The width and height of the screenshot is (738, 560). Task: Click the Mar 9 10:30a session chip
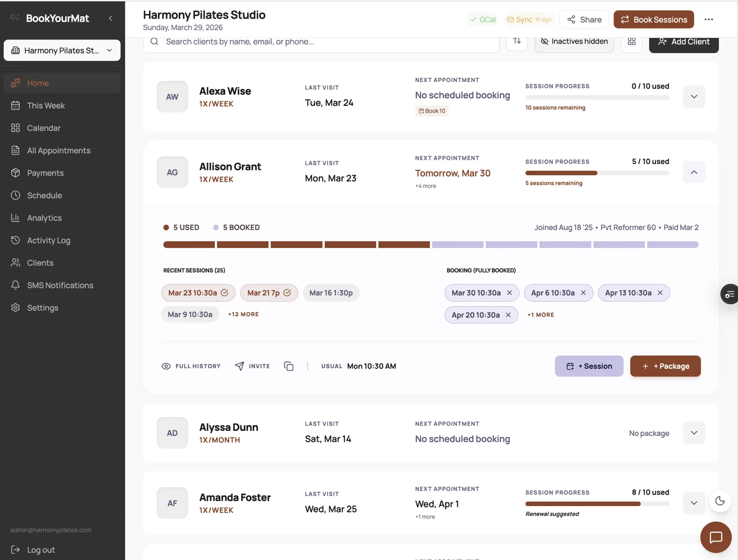click(190, 314)
